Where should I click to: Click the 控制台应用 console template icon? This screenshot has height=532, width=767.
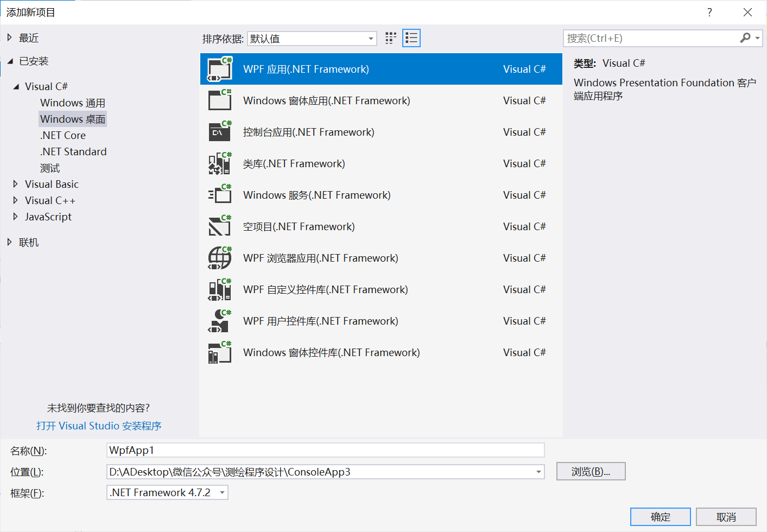tap(220, 132)
